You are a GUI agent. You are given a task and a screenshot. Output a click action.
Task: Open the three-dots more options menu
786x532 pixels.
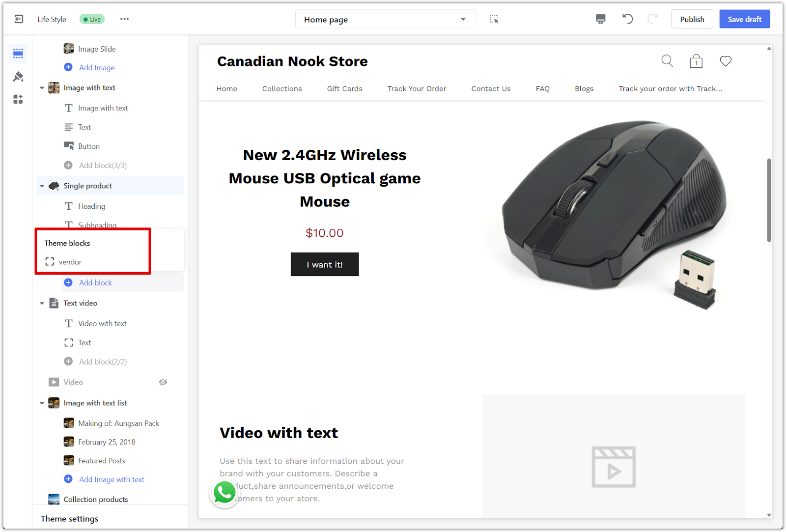[x=124, y=19]
